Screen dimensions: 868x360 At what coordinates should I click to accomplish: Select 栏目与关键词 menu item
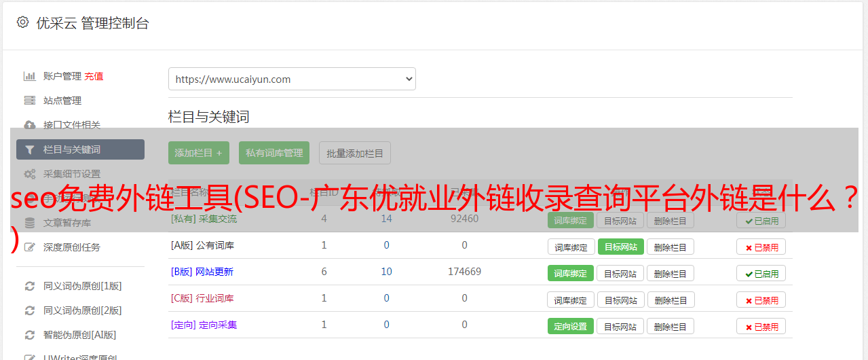coord(80,149)
